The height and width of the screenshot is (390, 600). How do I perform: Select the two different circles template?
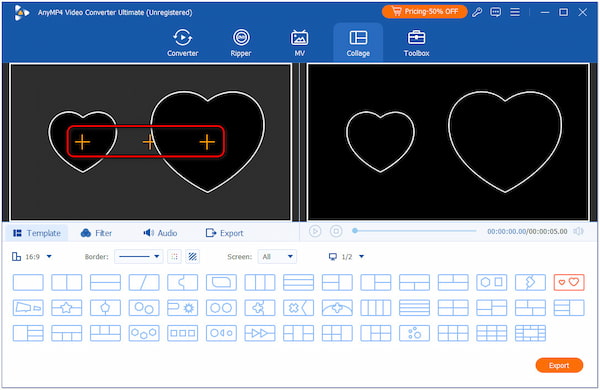tap(144, 308)
